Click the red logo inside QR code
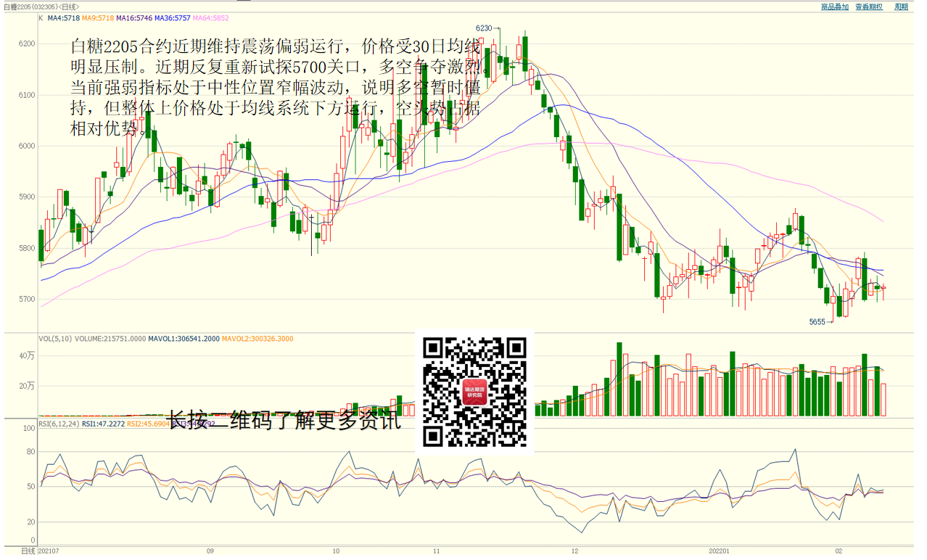This screenshot has height=560, width=927. click(475, 392)
